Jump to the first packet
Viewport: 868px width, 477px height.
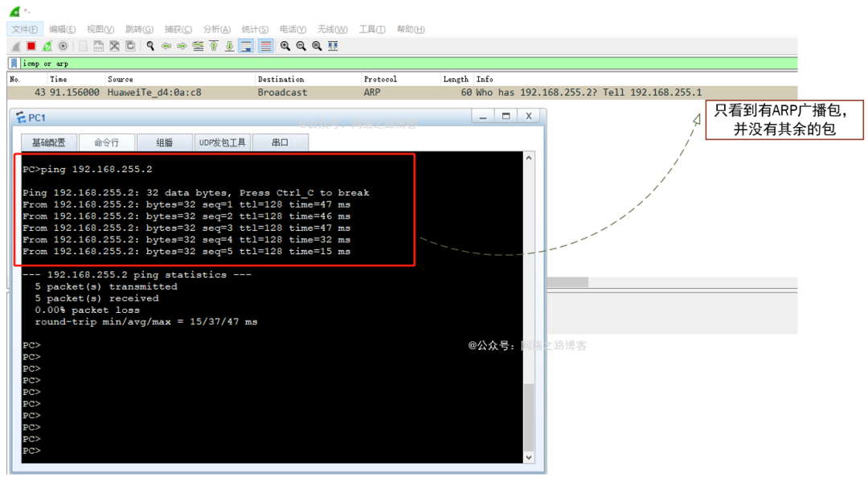coord(214,46)
